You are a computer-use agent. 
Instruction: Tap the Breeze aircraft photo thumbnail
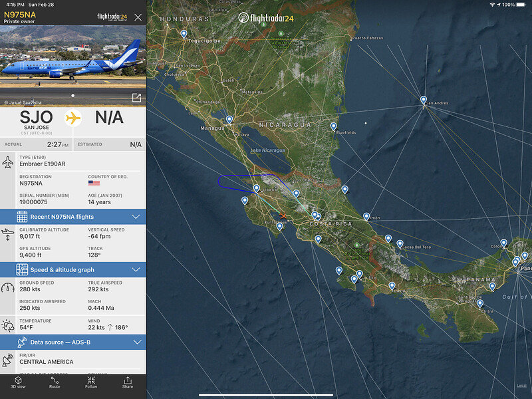tap(73, 66)
